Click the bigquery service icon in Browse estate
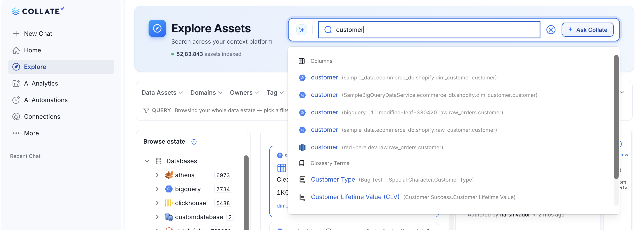Image resolution: width=644 pixels, height=230 pixels. coord(169,189)
